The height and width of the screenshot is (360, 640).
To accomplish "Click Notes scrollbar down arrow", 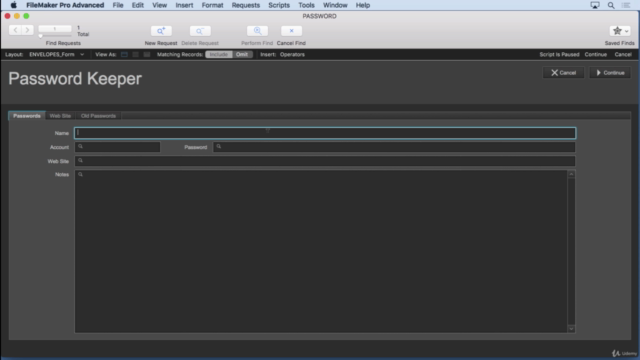I will pyautogui.click(x=571, y=329).
